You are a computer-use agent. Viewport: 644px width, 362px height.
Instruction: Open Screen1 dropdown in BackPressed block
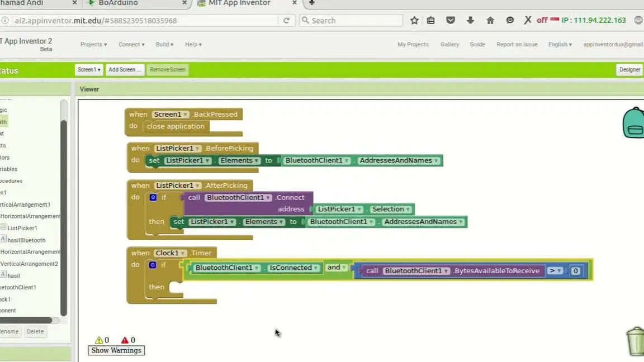point(171,114)
